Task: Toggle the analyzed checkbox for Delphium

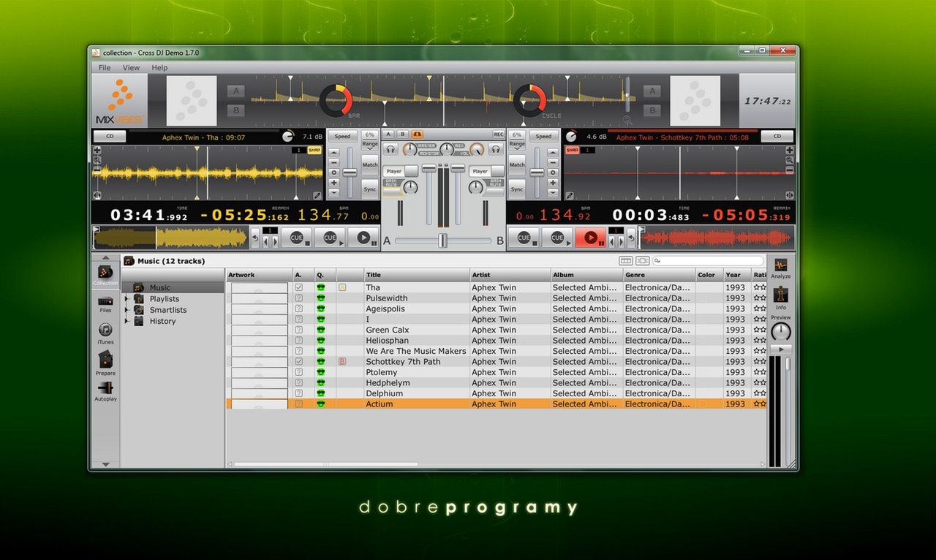Action: [298, 393]
